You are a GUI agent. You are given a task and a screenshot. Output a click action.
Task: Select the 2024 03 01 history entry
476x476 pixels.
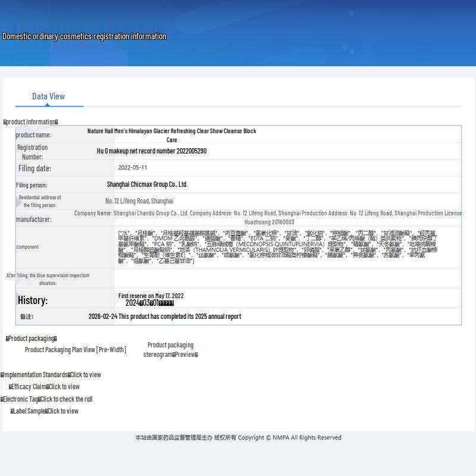point(150,303)
